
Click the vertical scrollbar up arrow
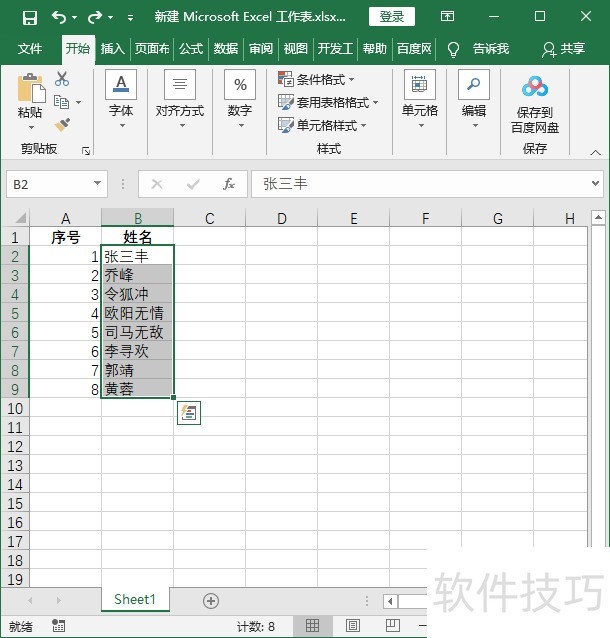click(598, 218)
